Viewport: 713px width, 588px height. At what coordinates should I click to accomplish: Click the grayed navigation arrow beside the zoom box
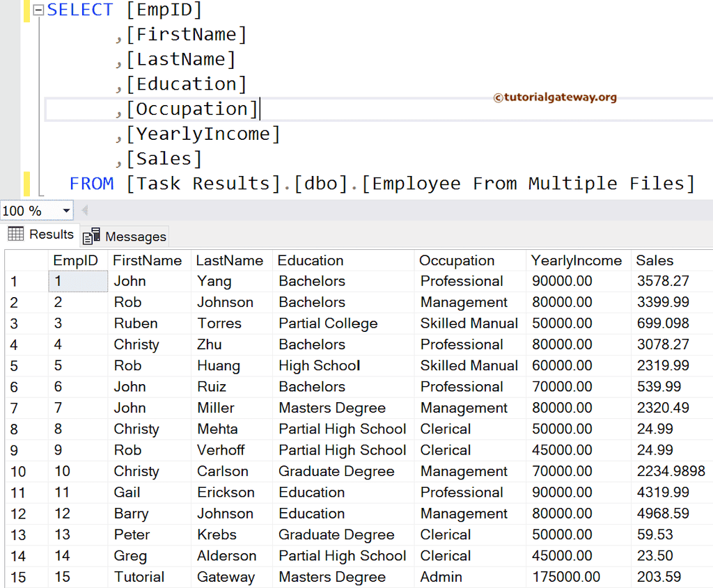[84, 210]
